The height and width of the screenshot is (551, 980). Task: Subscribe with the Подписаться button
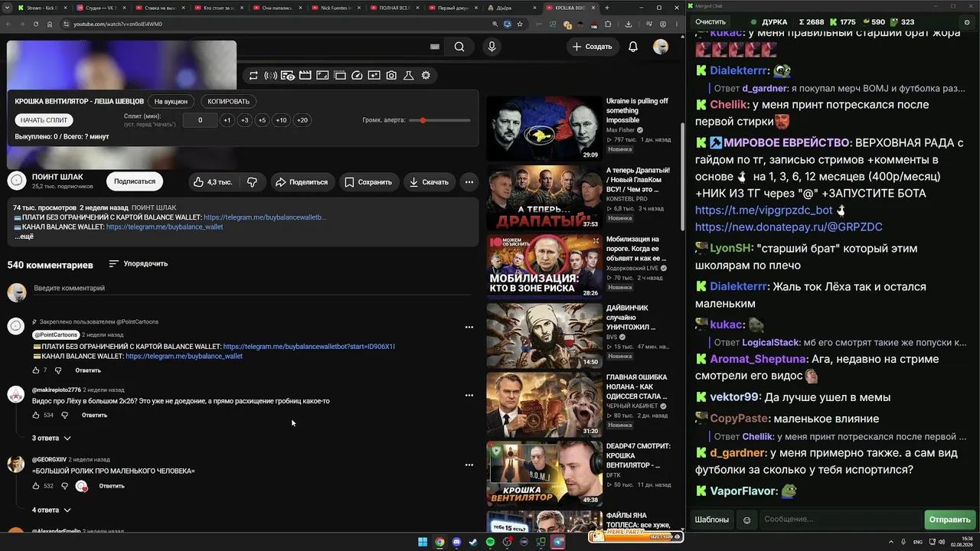pos(135,181)
